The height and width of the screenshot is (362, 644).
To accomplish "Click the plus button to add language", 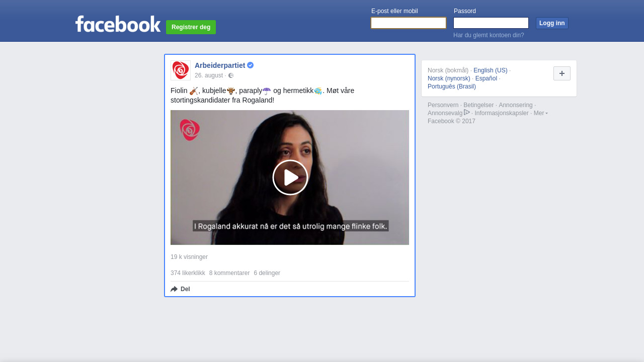I will (x=562, y=73).
